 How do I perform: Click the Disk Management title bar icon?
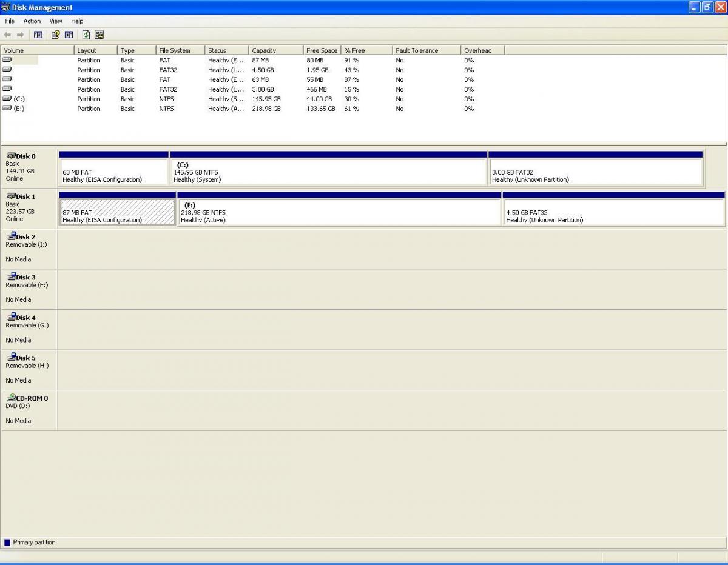5,7
